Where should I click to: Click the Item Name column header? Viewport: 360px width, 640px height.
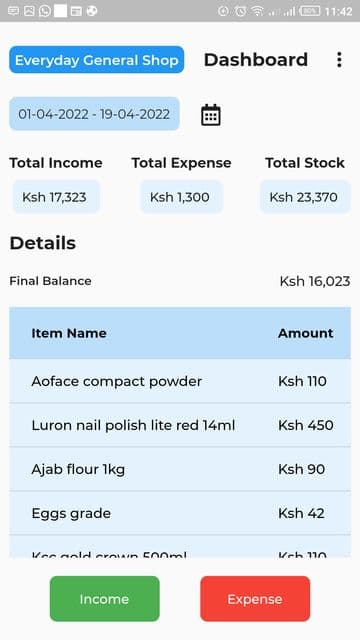click(x=69, y=333)
